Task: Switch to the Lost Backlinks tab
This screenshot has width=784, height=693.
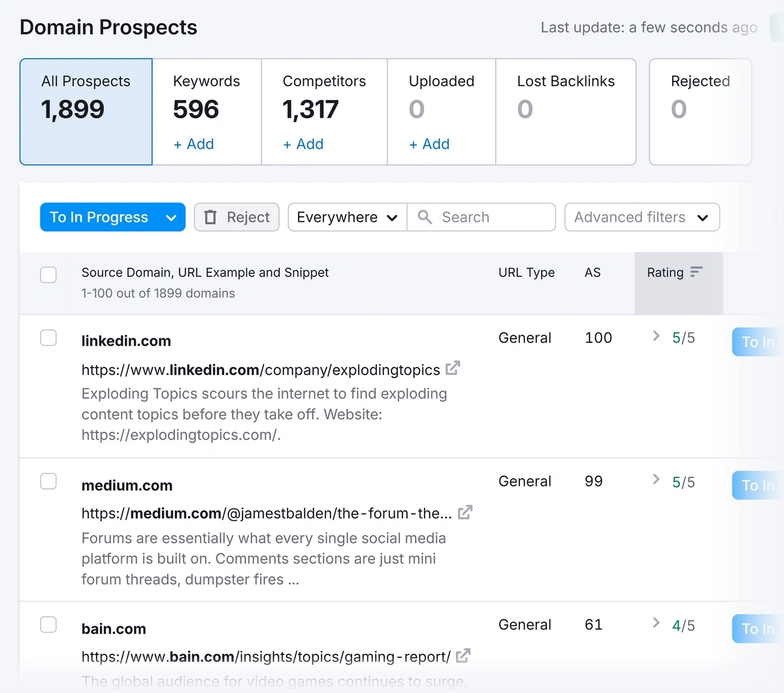Action: 566,112
